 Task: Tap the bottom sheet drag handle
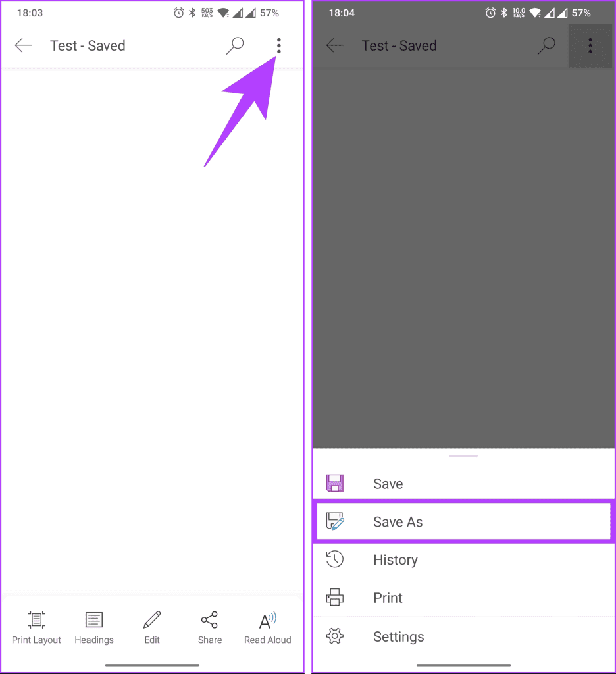point(463,456)
